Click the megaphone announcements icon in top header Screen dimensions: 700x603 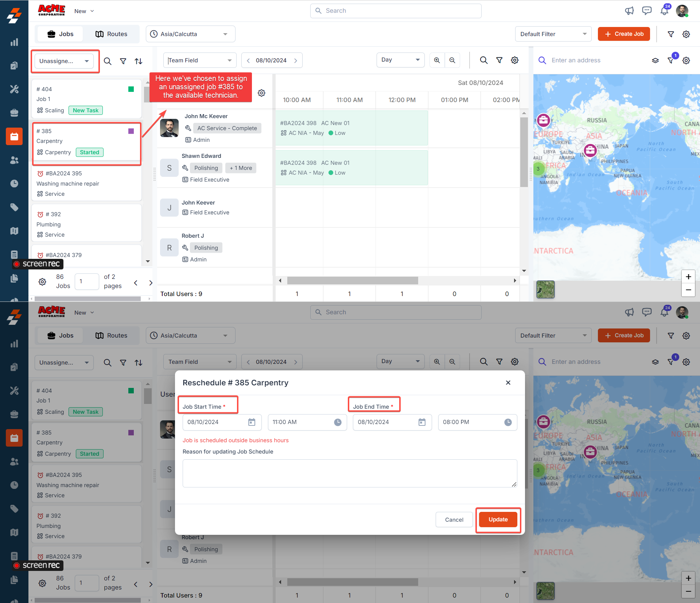coord(629,11)
